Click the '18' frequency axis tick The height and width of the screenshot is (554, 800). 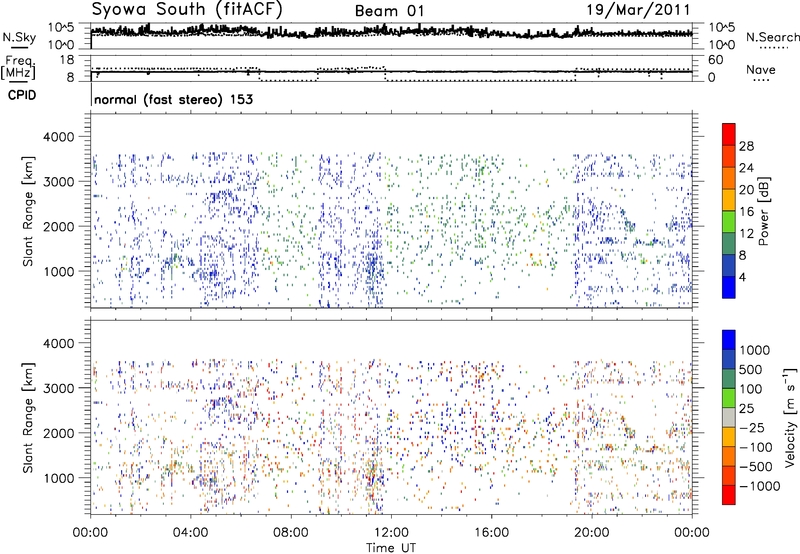(x=67, y=60)
